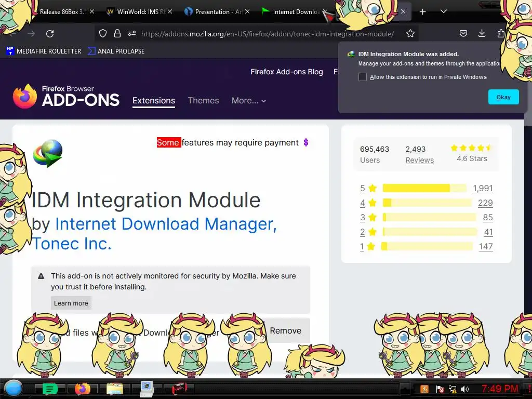Open the computer monitor taskbar icon
Image resolution: width=532 pixels, height=399 pixels.
pyautogui.click(x=147, y=389)
